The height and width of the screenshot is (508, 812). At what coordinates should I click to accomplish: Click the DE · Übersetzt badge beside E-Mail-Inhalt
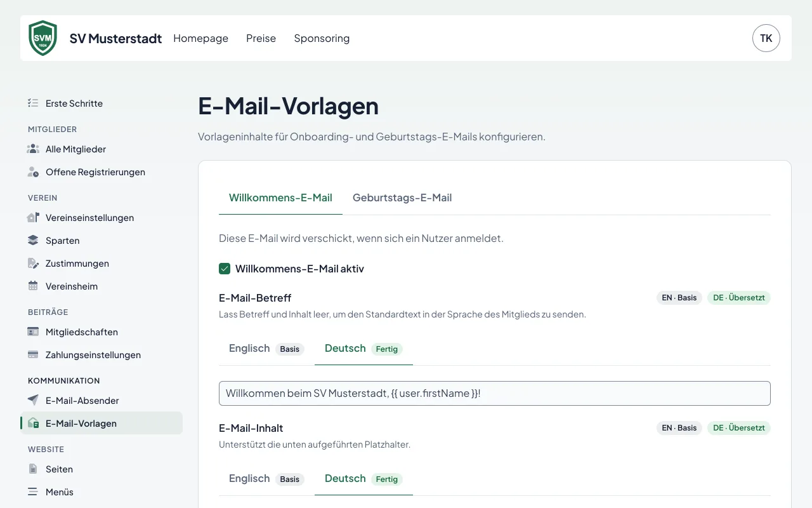(x=739, y=428)
